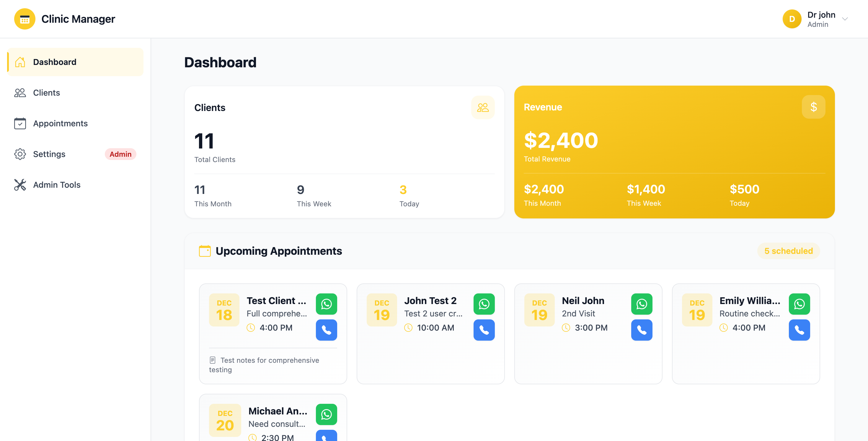Click the clients icon on the Clients card
868x441 pixels.
[483, 107]
